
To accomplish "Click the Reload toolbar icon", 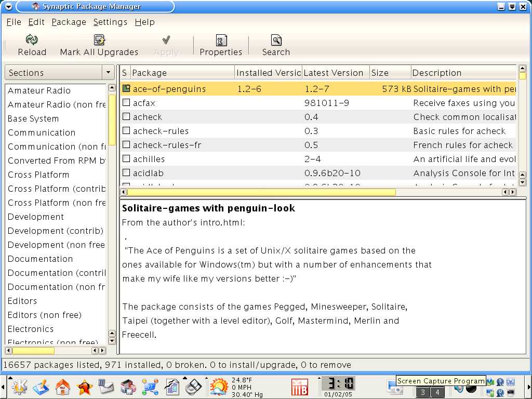I will click(32, 41).
